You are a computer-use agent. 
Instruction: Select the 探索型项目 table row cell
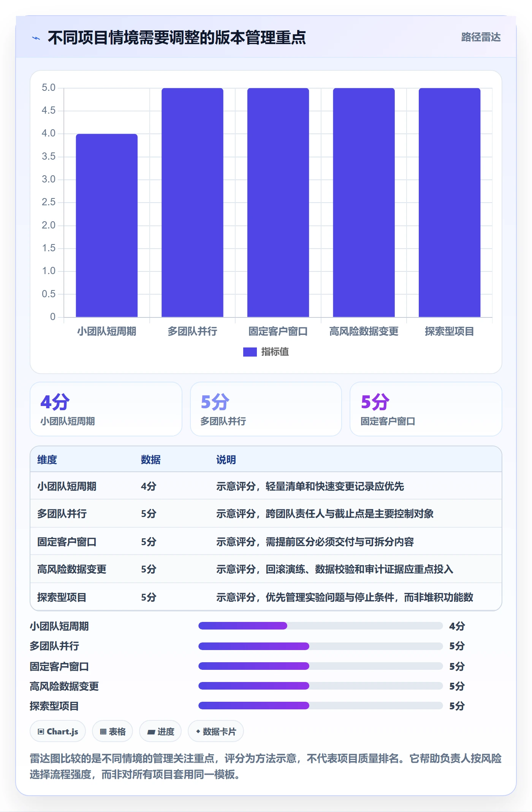[x=62, y=597]
